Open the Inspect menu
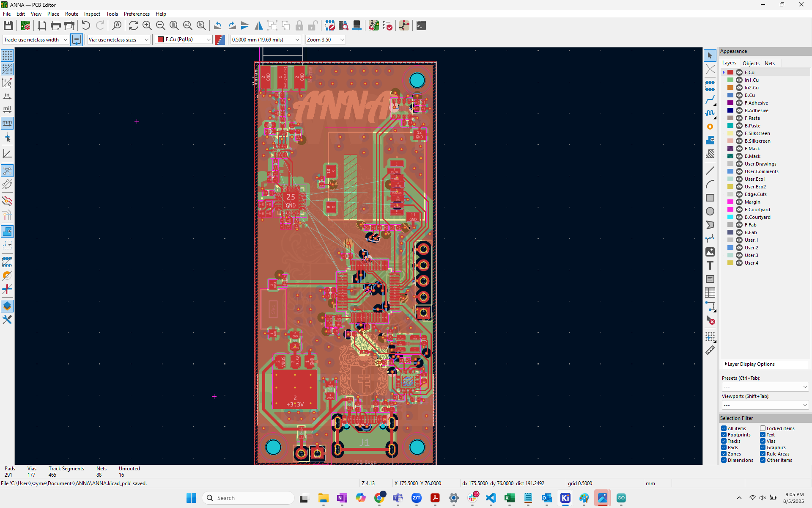The image size is (812, 508). pos(92,14)
